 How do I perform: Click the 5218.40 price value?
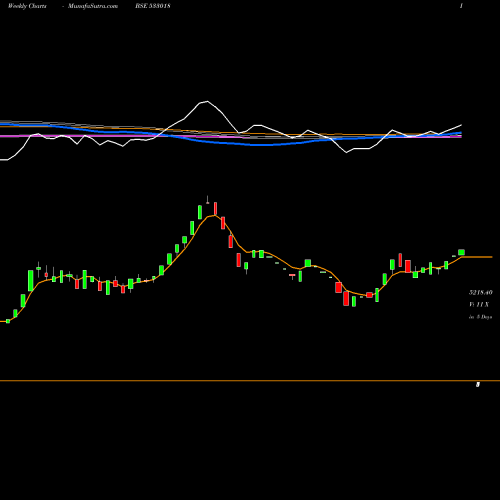tap(480, 293)
